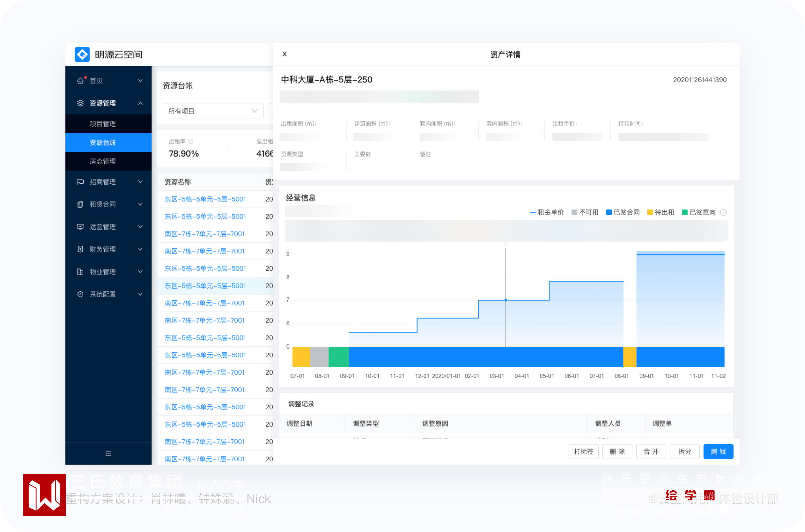Image resolution: width=805 pixels, height=532 pixels.
Task: Click the home icon beside 首页
Action: (x=80, y=81)
